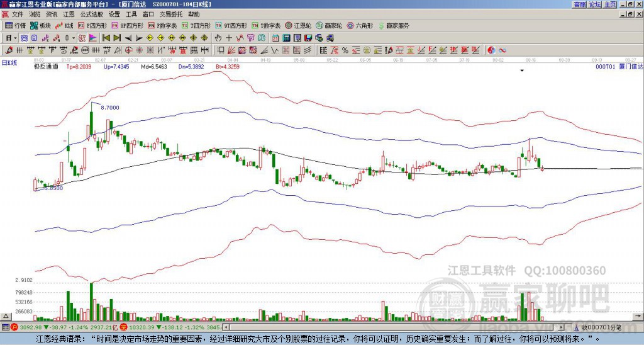Open the T数字表 time table
Image resolution: width=644 pixels, height=345 pixels.
[x=266, y=25]
